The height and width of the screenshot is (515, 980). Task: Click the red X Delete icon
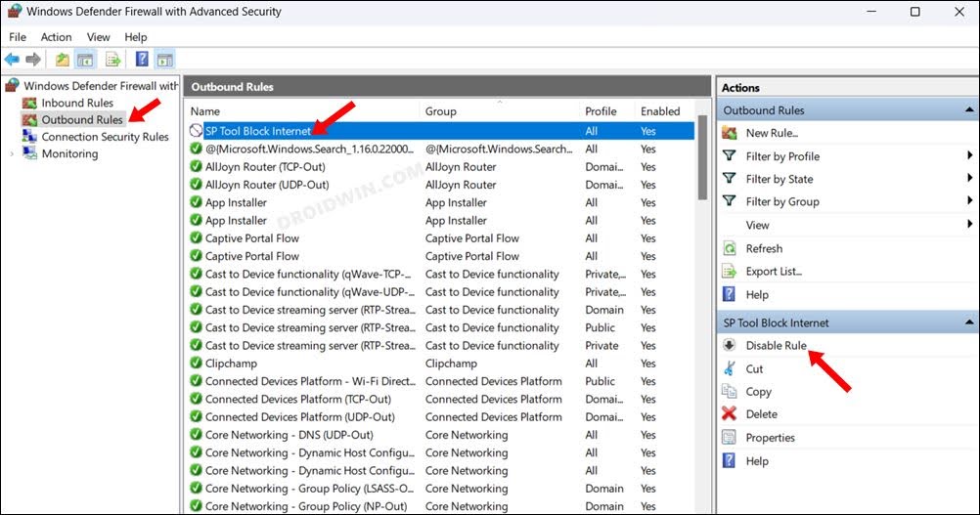[730, 414]
